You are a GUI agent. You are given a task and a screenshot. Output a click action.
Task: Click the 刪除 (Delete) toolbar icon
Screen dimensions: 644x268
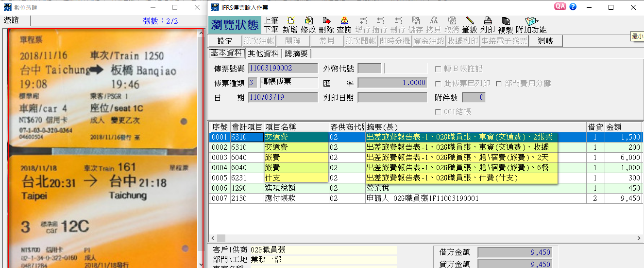click(326, 25)
